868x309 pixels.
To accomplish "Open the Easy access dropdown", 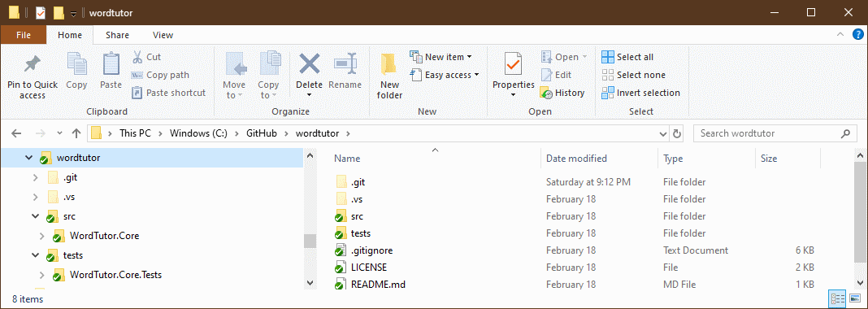I will 445,75.
